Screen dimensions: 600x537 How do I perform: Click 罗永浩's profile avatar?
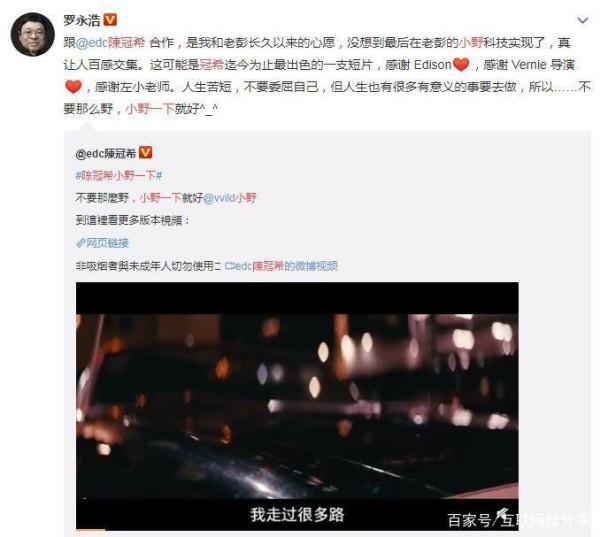[33, 34]
